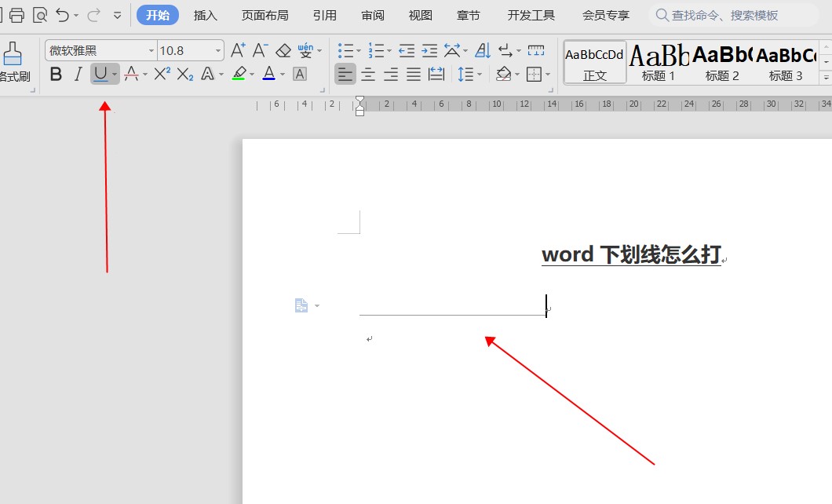Apply superscript formatting

tap(162, 74)
